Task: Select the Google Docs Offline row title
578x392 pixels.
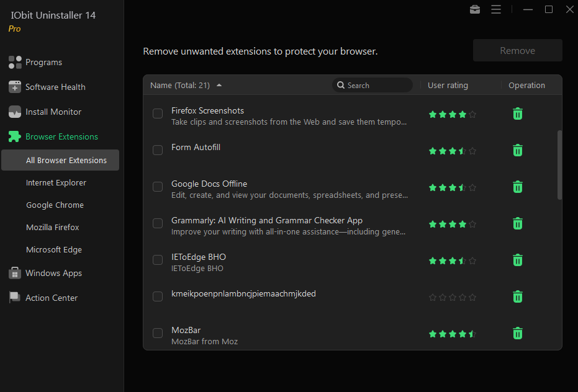Action: (x=209, y=184)
